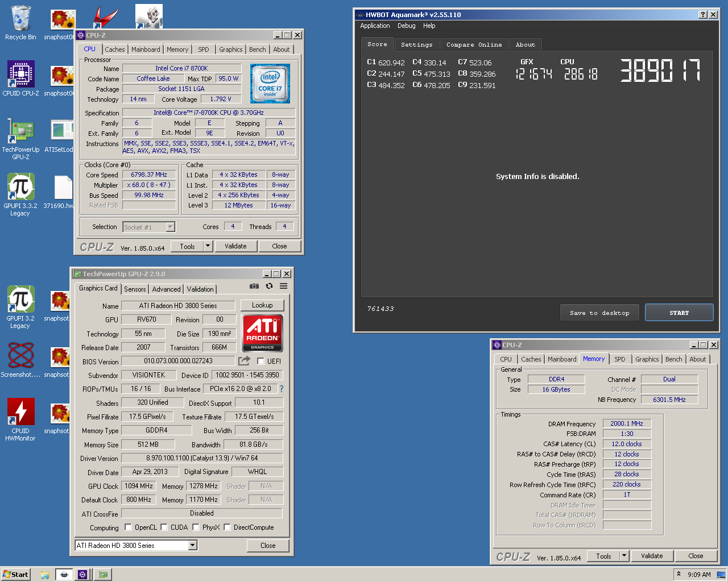Screen dimensions: 728x582
Task: Click the Close button in GPU-Z
Action: [x=268, y=546]
